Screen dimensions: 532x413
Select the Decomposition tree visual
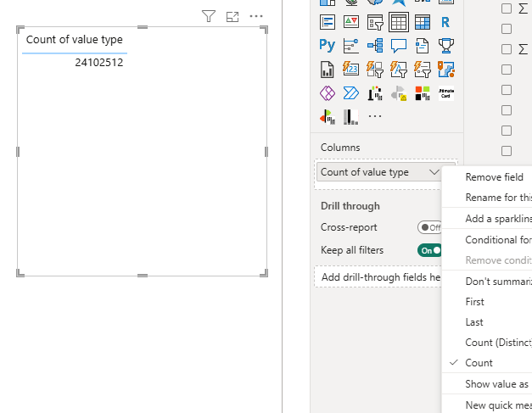(x=374, y=46)
